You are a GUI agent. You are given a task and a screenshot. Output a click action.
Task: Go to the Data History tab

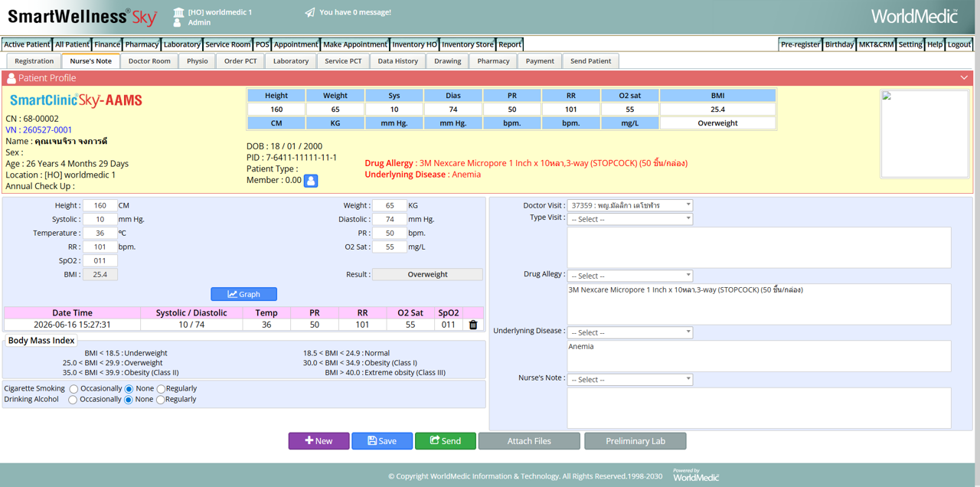[398, 61]
